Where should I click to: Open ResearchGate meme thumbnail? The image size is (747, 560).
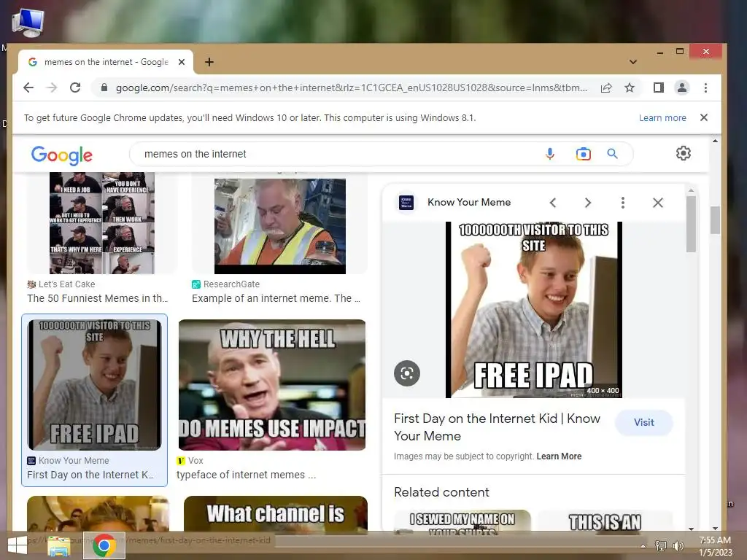click(279, 226)
